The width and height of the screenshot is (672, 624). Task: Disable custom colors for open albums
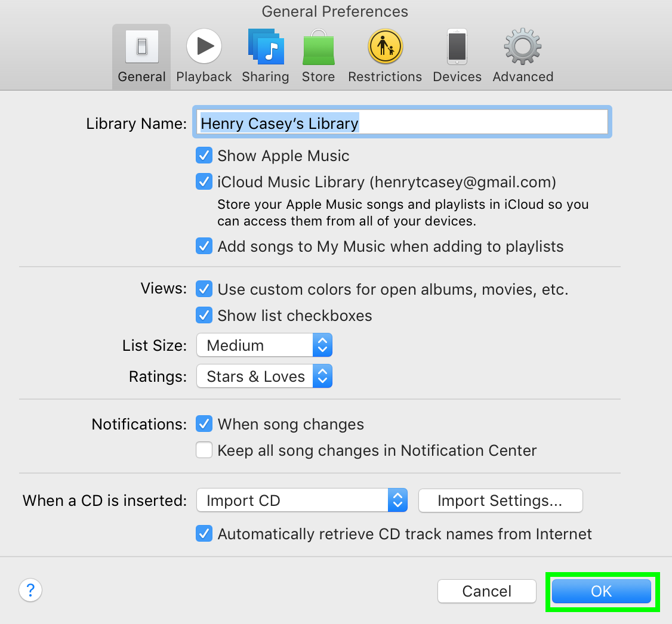[204, 289]
